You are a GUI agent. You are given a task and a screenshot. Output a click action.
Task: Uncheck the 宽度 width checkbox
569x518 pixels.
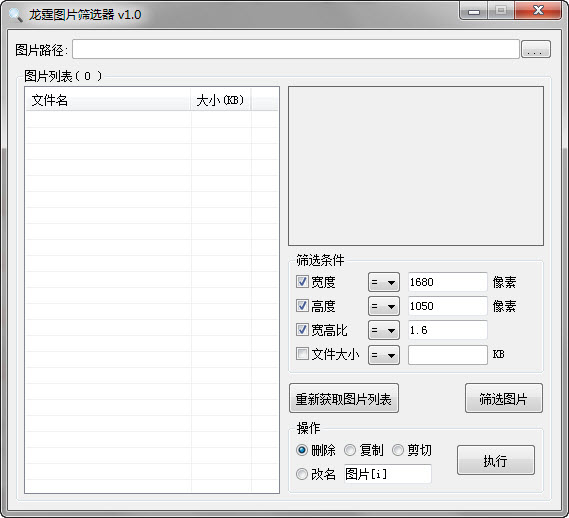pos(302,281)
